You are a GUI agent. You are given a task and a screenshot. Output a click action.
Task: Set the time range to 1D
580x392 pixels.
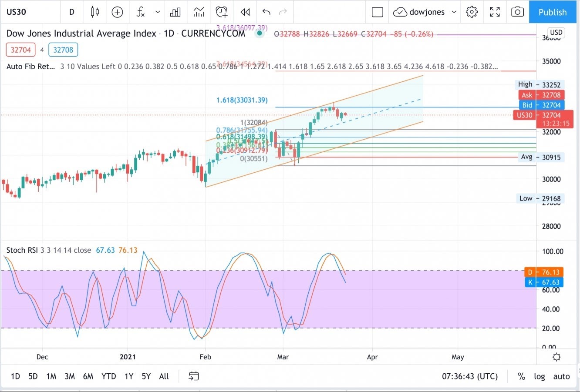(15, 376)
